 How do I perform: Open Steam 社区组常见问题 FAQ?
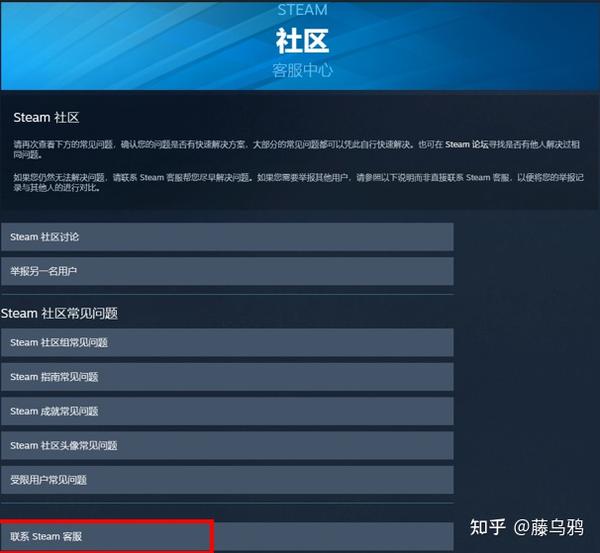tap(227, 343)
